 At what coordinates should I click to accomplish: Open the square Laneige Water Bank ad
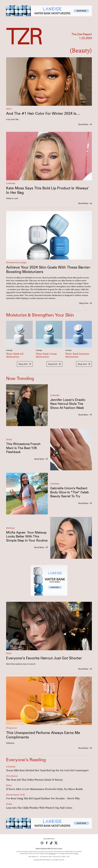pyautogui.click(x=49, y=580)
